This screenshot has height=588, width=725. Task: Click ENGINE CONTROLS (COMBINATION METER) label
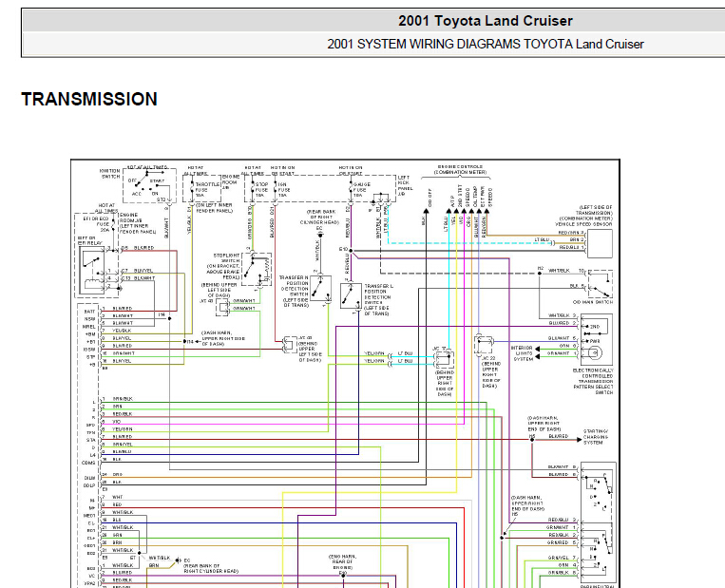[460, 169]
